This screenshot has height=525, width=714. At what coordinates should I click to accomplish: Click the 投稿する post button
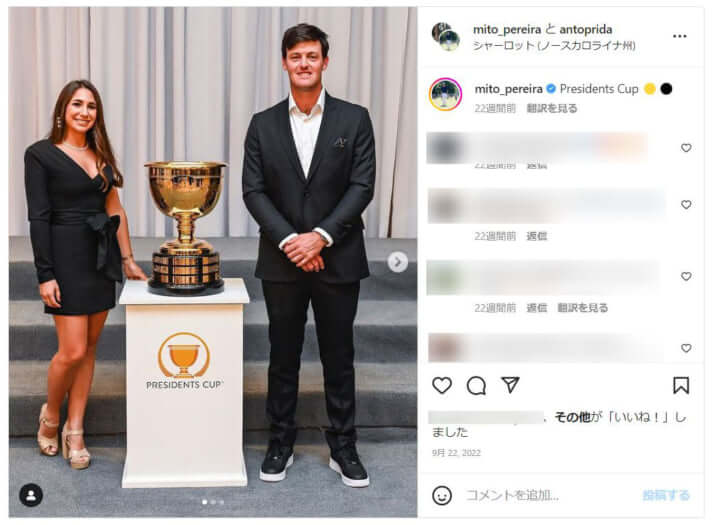pyautogui.click(x=666, y=495)
